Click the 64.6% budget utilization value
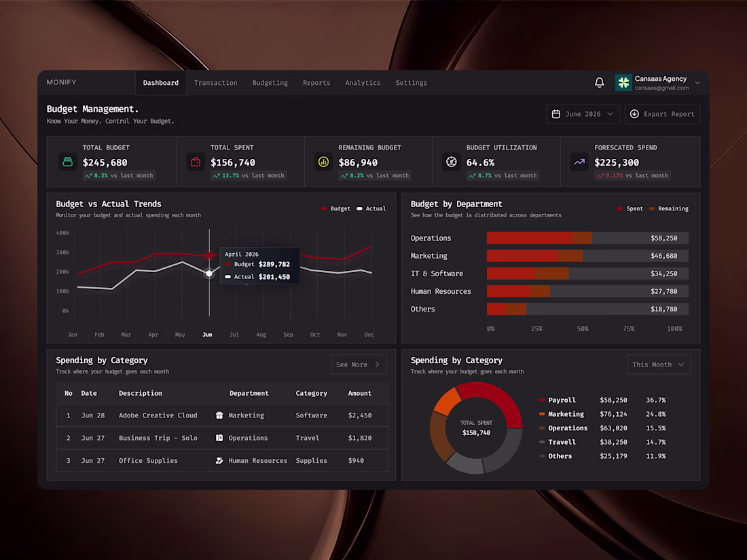The image size is (747, 560). [x=480, y=162]
